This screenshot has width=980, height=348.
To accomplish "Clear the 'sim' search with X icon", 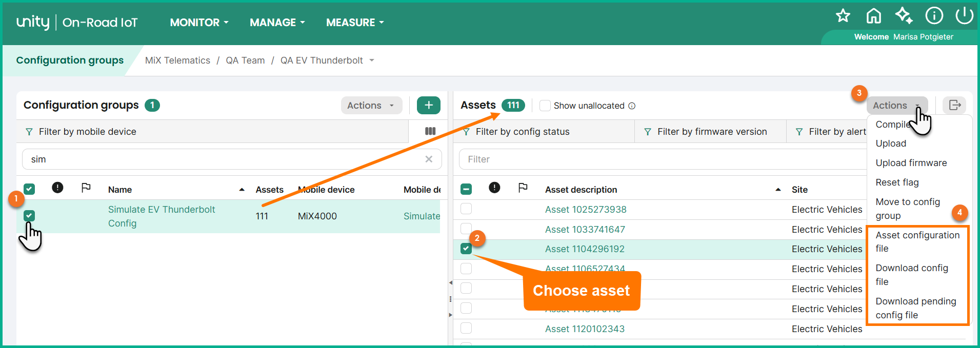I will tap(429, 159).
